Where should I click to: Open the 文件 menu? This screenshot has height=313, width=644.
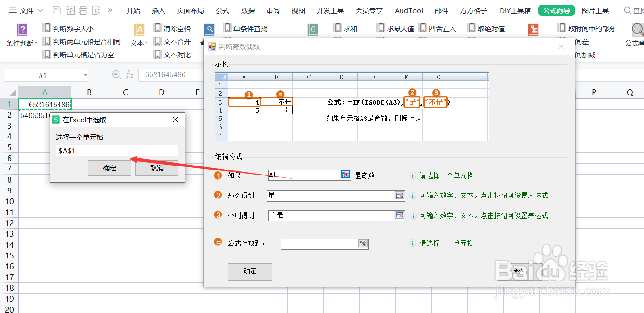point(25,10)
